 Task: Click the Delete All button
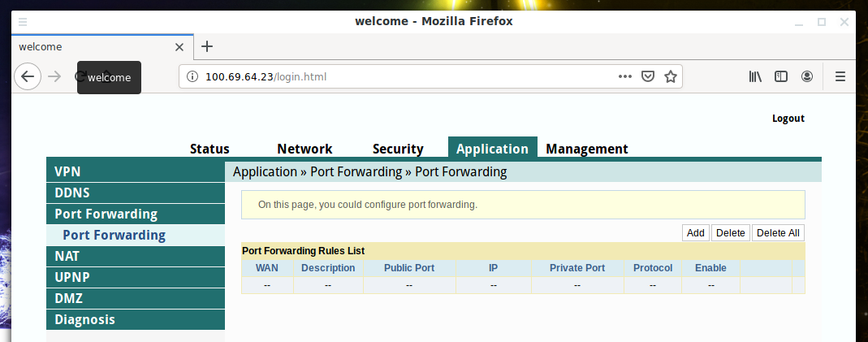(x=778, y=233)
